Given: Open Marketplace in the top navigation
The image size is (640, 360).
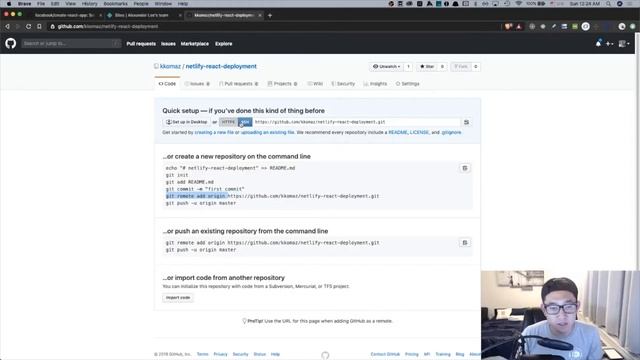Looking at the screenshot, I should click(195, 44).
